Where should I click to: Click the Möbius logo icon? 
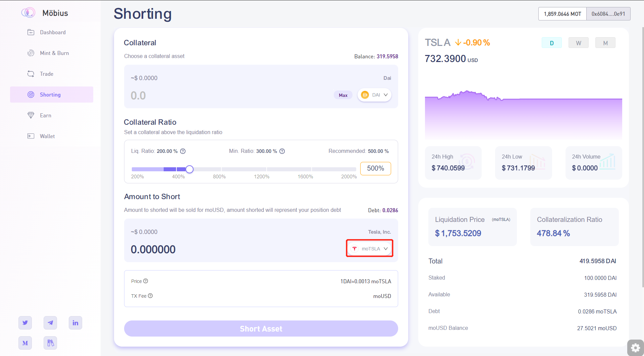click(x=28, y=13)
